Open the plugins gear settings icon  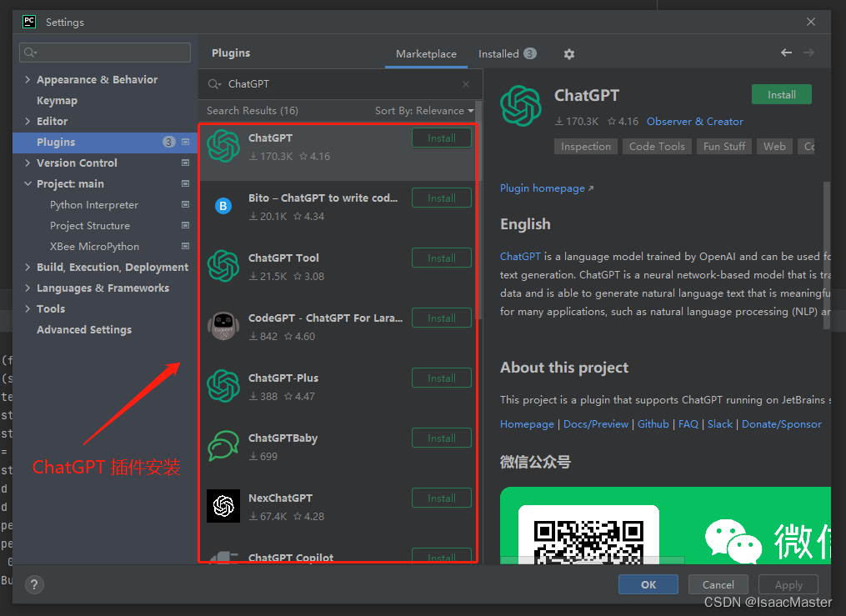pos(568,54)
